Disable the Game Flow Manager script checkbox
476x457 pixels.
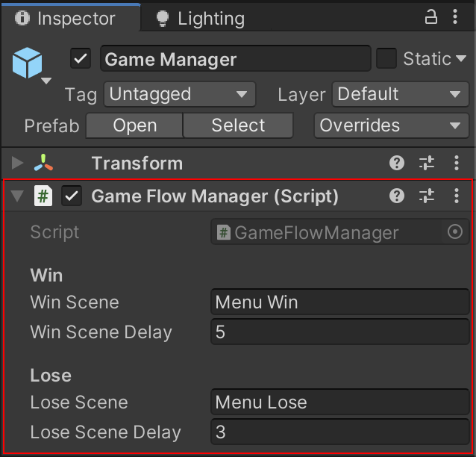(x=72, y=196)
